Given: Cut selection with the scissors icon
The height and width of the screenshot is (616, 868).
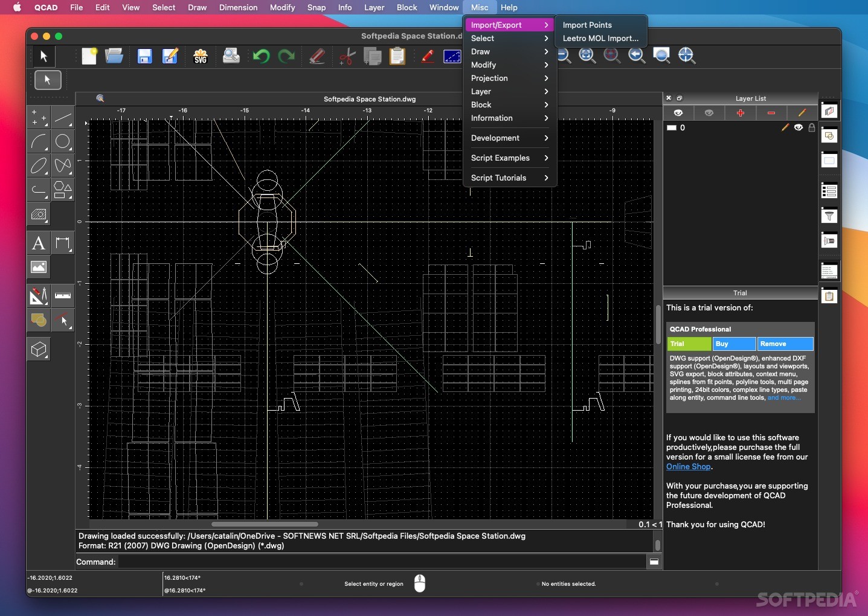Looking at the screenshot, I should pos(347,56).
